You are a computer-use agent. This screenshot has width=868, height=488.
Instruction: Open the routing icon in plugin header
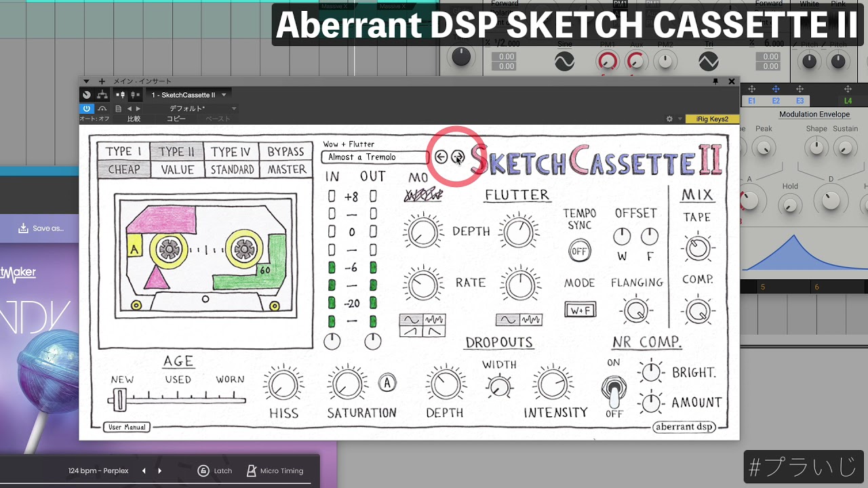[x=102, y=95]
